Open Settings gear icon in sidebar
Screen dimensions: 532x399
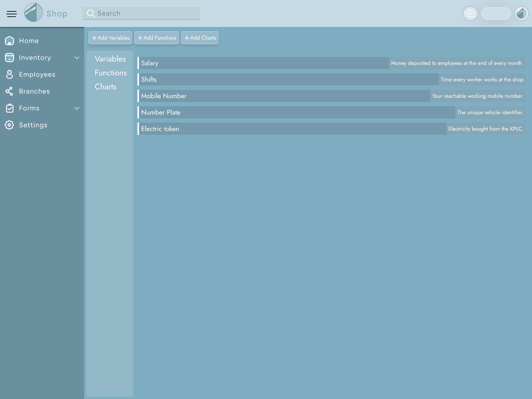(9, 125)
